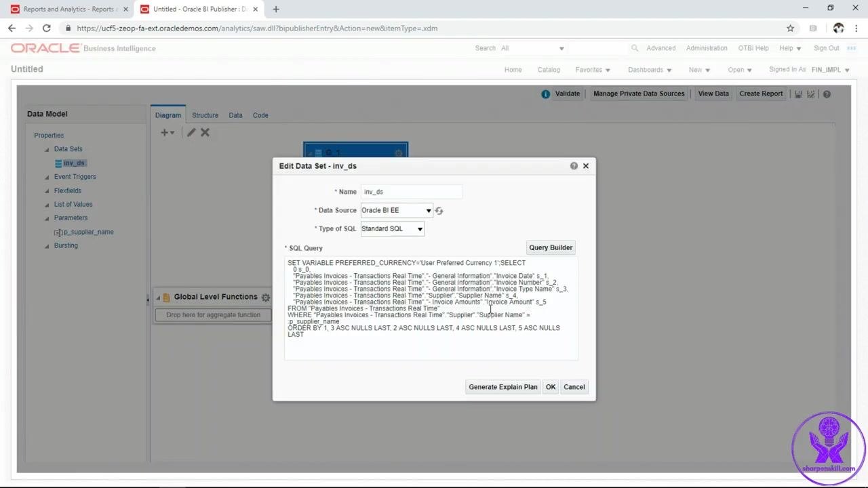Open the new data set plus menu
The height and width of the screenshot is (488, 868).
(167, 132)
